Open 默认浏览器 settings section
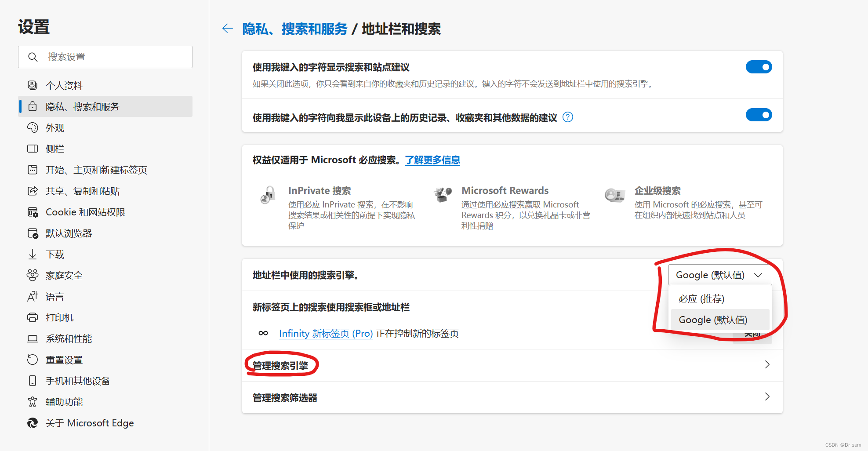The height and width of the screenshot is (451, 868). pos(105,233)
